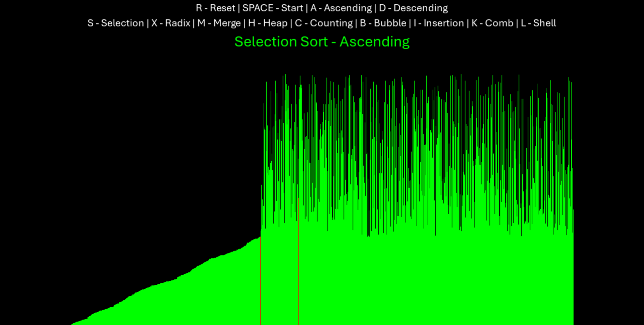Click the 'M - Merge' label
Screen dimensions: 644x325
(x=219, y=23)
